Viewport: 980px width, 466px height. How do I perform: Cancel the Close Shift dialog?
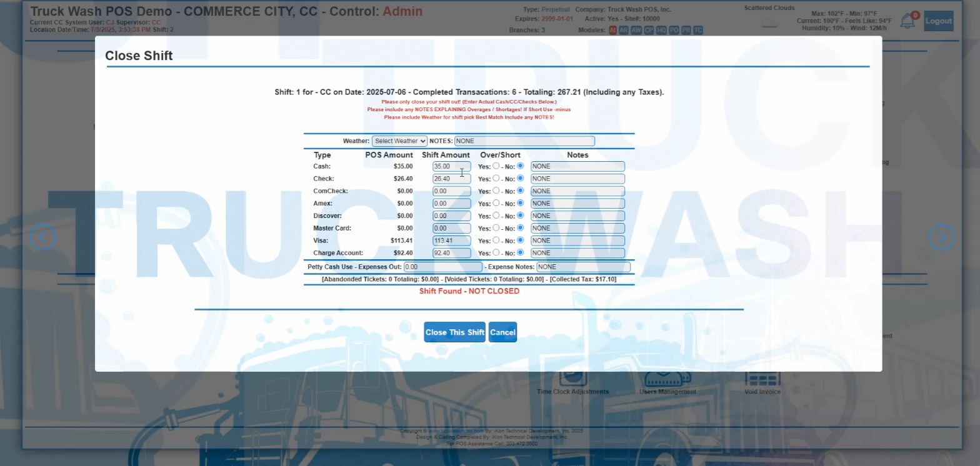[502, 332]
